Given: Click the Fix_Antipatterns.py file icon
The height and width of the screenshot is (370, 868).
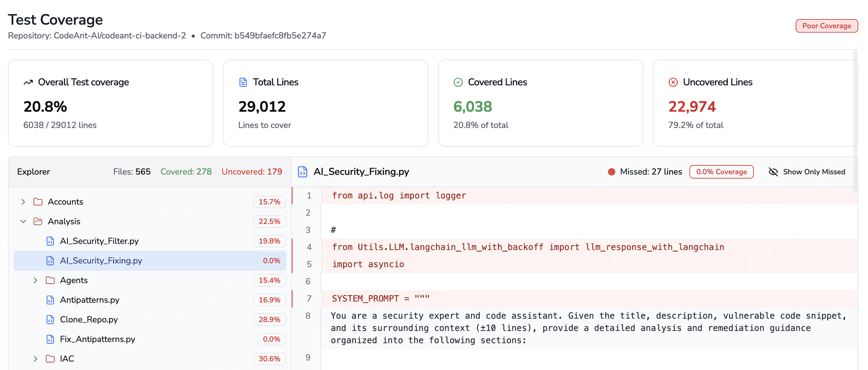Looking at the screenshot, I should pyautogui.click(x=50, y=339).
